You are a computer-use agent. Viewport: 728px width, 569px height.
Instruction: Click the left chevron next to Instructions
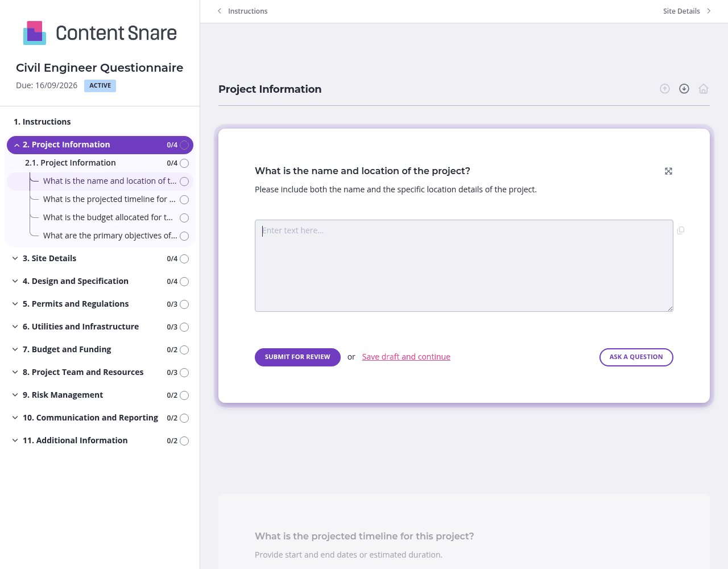point(220,11)
